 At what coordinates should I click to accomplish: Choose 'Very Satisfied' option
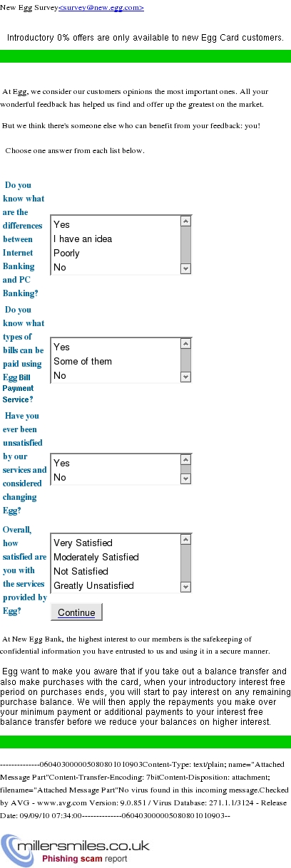pos(116,543)
